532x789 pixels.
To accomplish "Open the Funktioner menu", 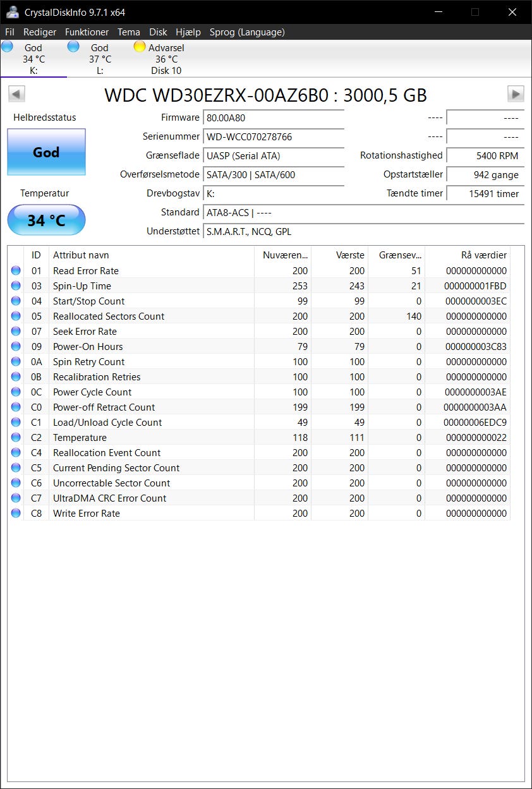I will point(87,32).
